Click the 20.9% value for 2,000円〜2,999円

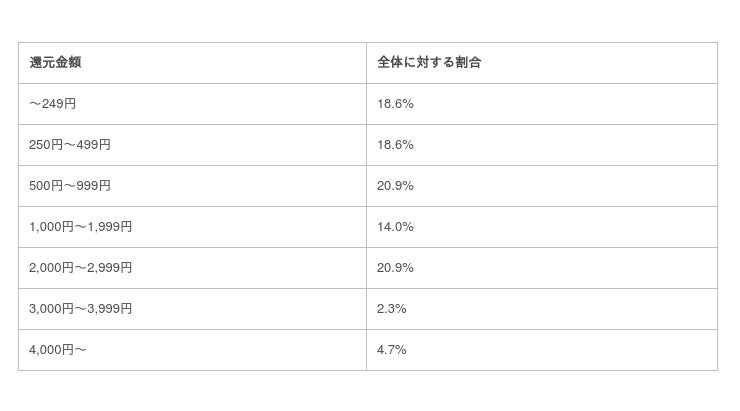coord(395,268)
